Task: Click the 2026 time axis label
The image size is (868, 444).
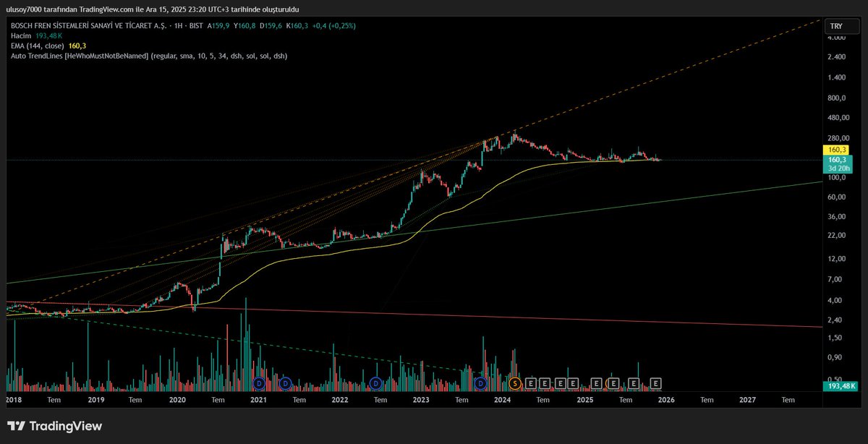Action: point(666,399)
